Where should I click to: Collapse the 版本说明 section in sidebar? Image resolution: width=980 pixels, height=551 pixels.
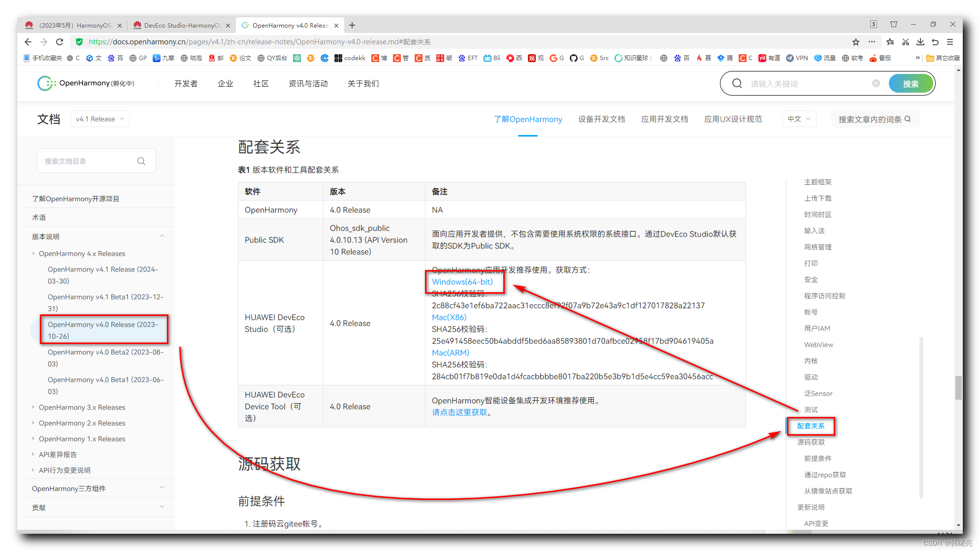tap(162, 236)
